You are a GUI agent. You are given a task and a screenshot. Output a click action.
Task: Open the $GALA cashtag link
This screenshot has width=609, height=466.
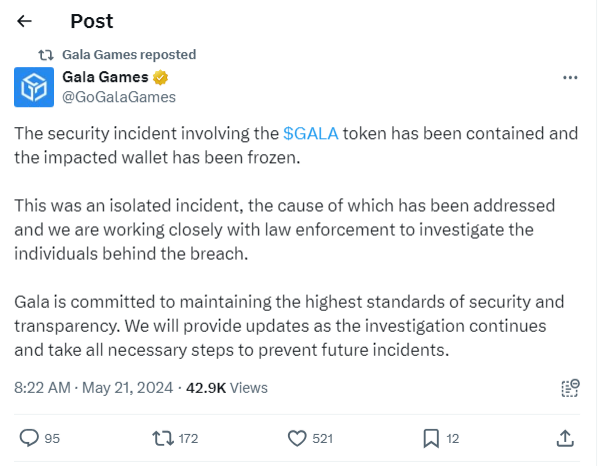click(x=310, y=133)
